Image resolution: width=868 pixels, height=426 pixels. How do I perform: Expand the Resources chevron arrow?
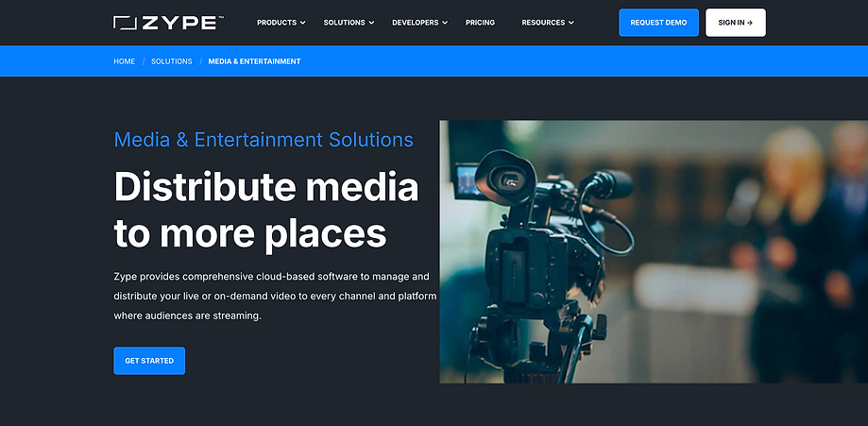pos(570,23)
